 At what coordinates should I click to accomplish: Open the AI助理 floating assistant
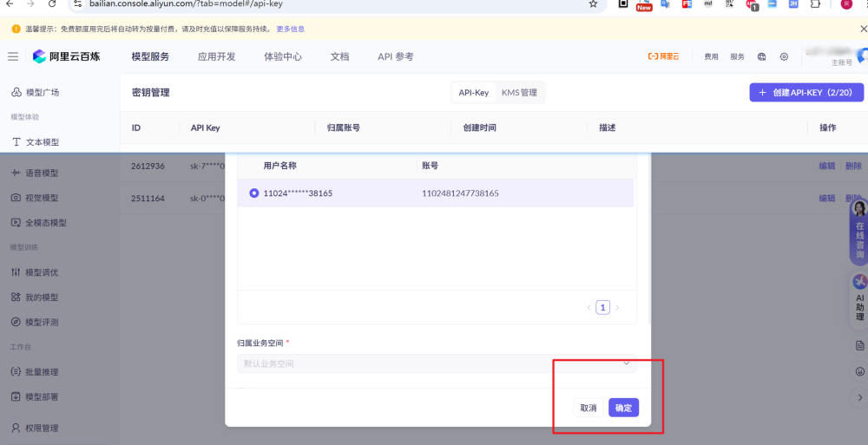[859, 299]
